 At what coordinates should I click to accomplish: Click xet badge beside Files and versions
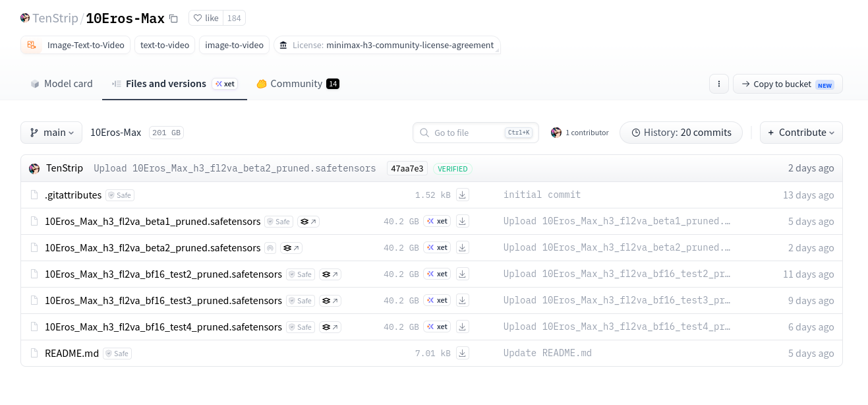(225, 84)
